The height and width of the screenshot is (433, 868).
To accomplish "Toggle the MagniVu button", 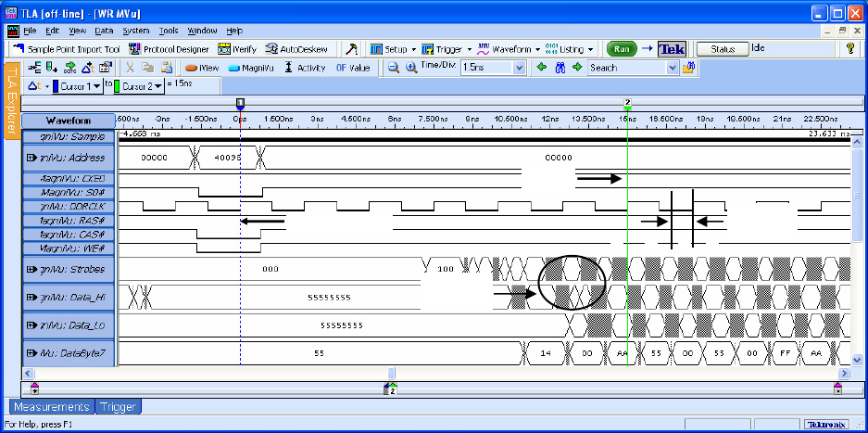I will click(x=251, y=68).
